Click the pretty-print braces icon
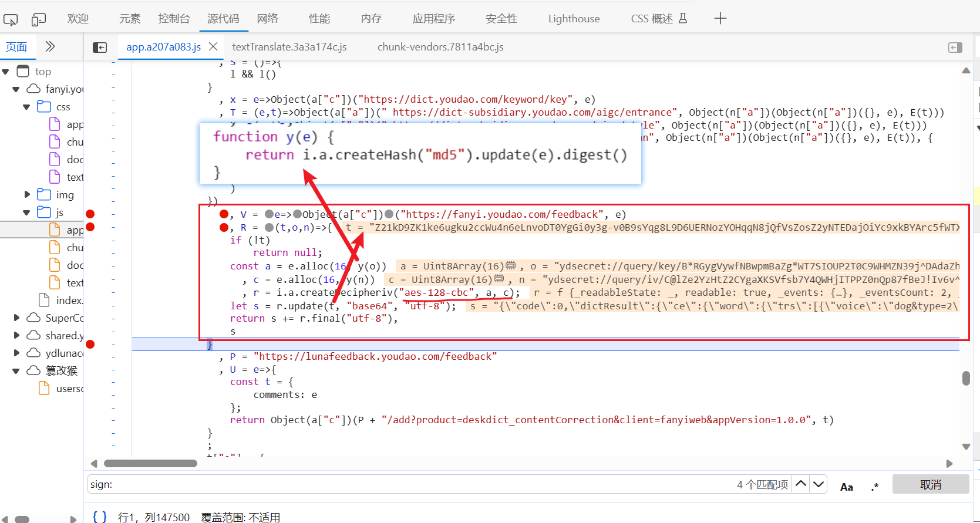 tap(100, 517)
